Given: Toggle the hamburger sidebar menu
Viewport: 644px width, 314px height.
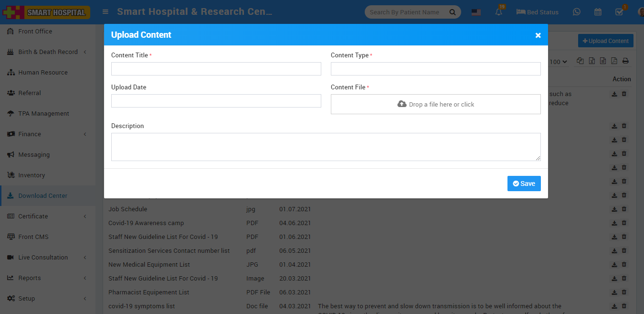Looking at the screenshot, I should 106,12.
